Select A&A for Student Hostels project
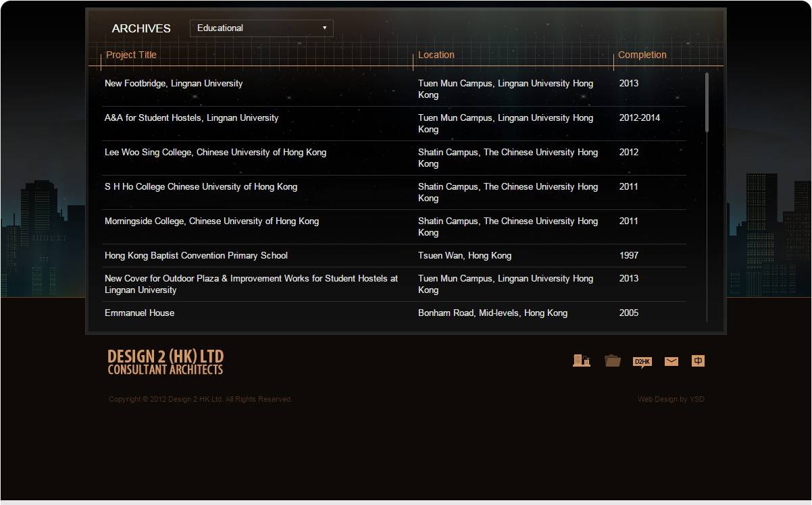The width and height of the screenshot is (812, 505). (191, 118)
